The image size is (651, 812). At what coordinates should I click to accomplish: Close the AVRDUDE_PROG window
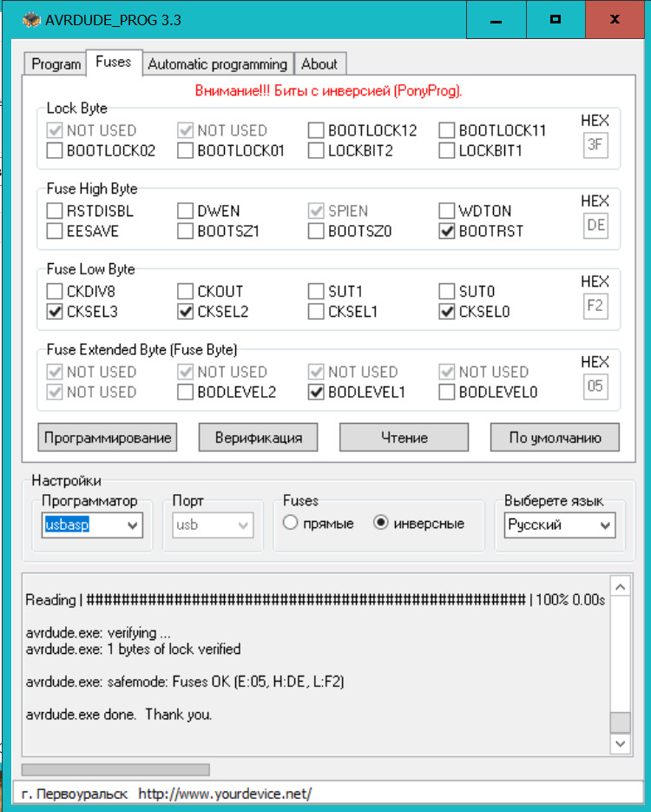coord(615,19)
